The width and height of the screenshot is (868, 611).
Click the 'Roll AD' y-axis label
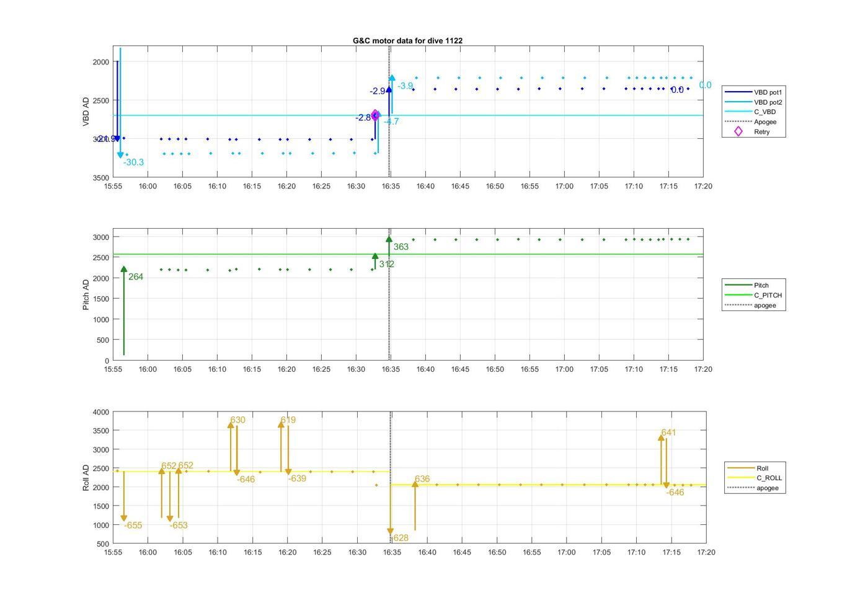point(86,477)
